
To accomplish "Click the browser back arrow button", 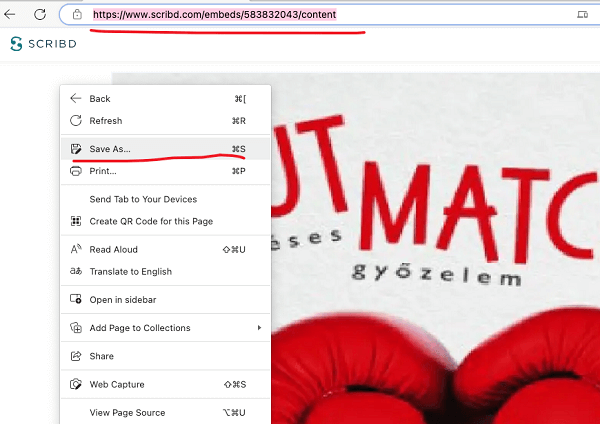I will (x=9, y=15).
